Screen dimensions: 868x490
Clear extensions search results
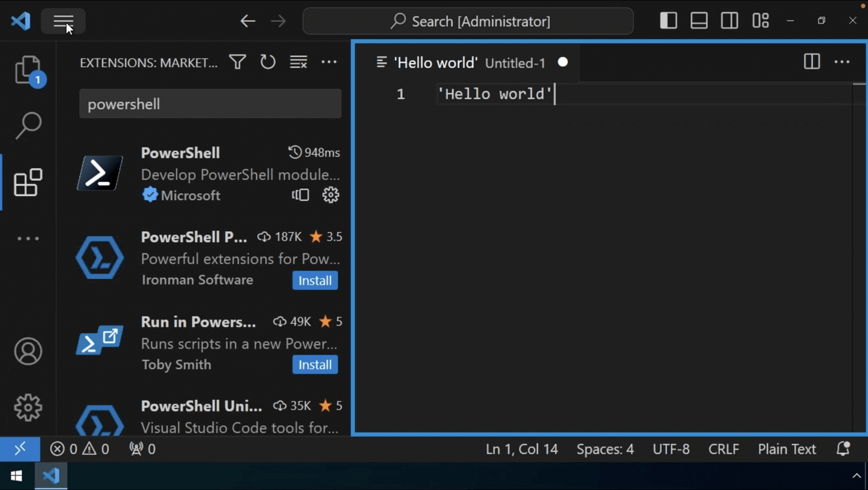(299, 62)
